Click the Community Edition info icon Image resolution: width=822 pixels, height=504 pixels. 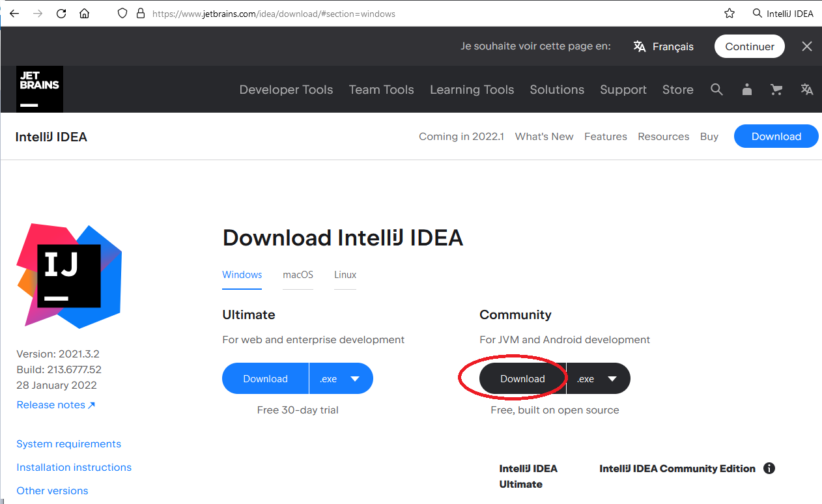(x=769, y=468)
